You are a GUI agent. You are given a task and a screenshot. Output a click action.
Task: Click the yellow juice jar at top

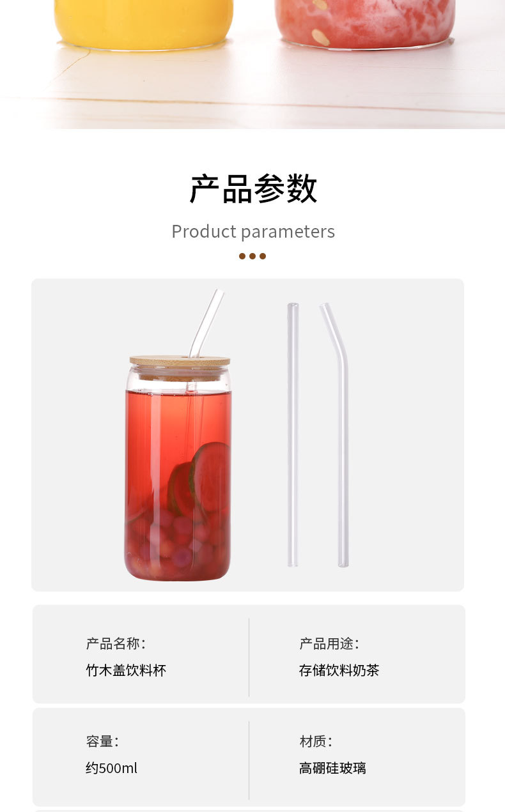(144, 23)
